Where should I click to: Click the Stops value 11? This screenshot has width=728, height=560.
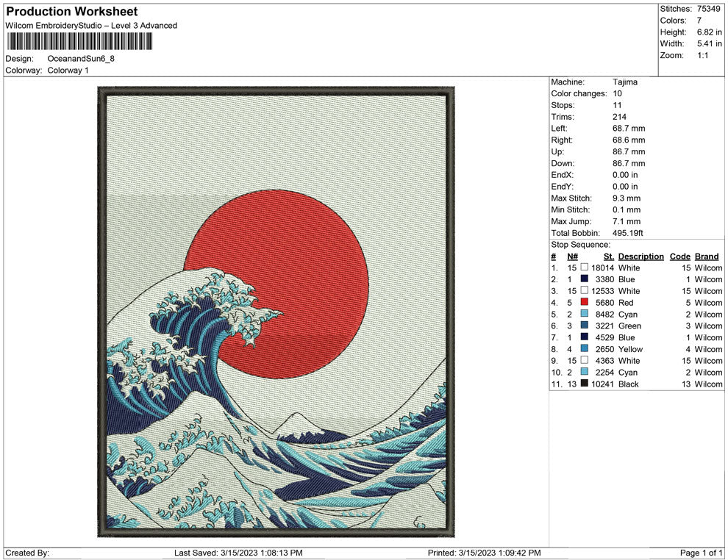(x=617, y=105)
